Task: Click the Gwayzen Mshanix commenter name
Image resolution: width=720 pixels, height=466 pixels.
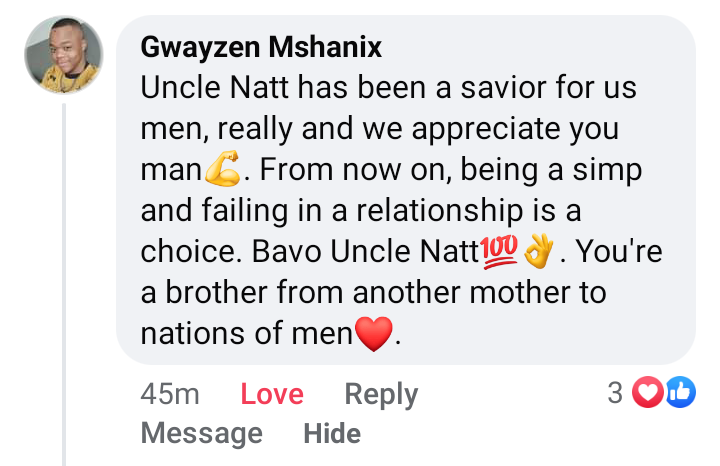Action: pos(261,47)
